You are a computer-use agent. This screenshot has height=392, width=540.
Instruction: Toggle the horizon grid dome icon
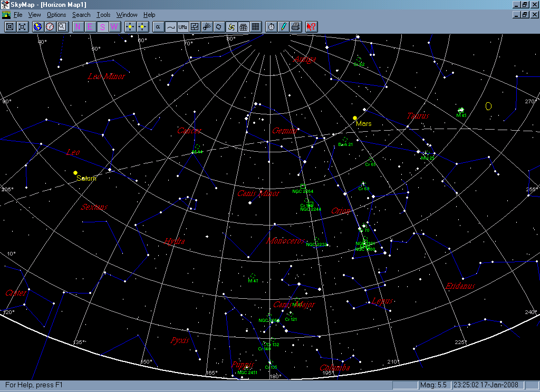click(244, 27)
